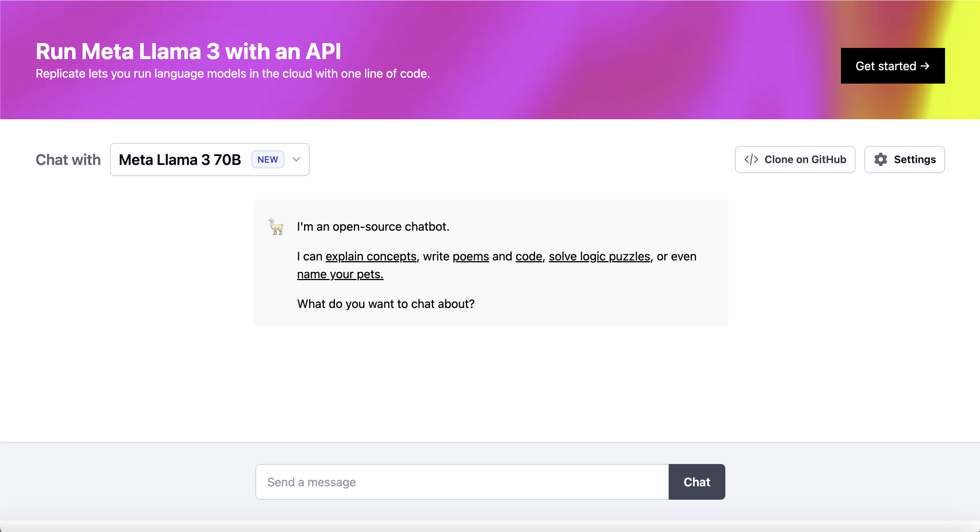Screen dimensions: 980x532
Task: Open the Settings button
Action: [904, 159]
